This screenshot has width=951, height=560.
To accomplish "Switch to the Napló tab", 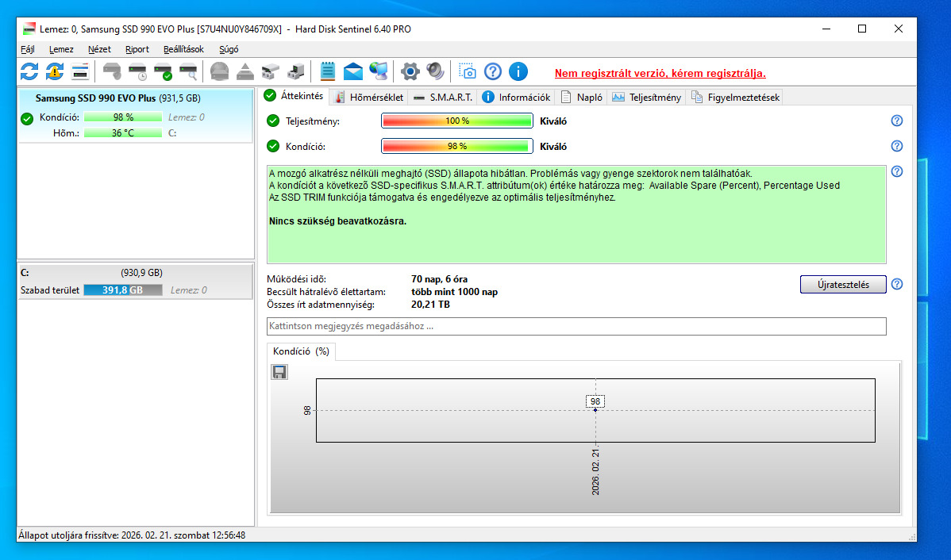I will 582,97.
